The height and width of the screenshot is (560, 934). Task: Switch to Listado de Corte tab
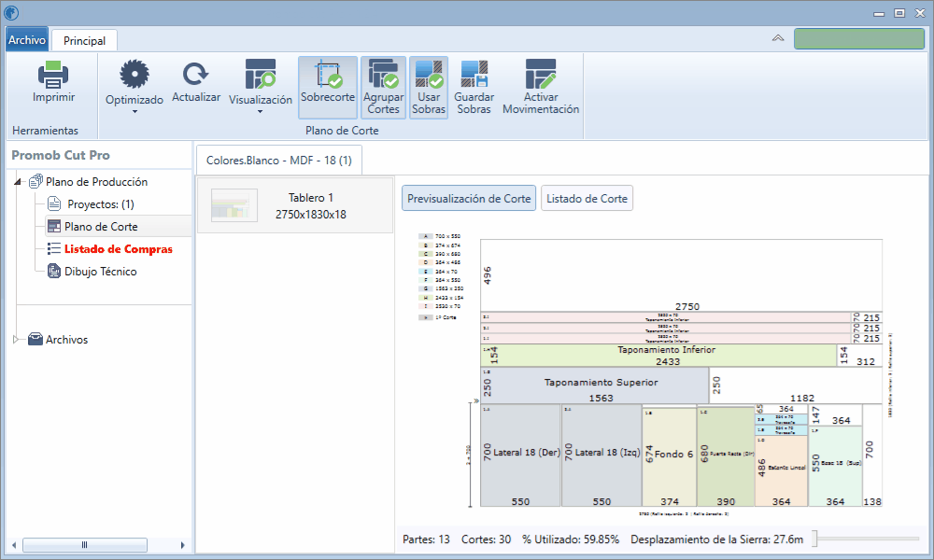click(587, 198)
